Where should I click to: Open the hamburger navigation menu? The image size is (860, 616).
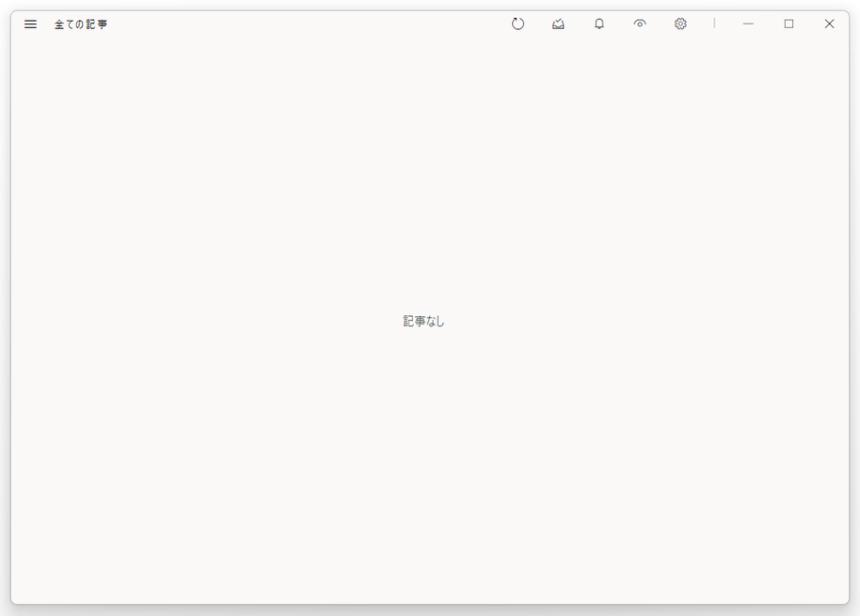tap(31, 24)
